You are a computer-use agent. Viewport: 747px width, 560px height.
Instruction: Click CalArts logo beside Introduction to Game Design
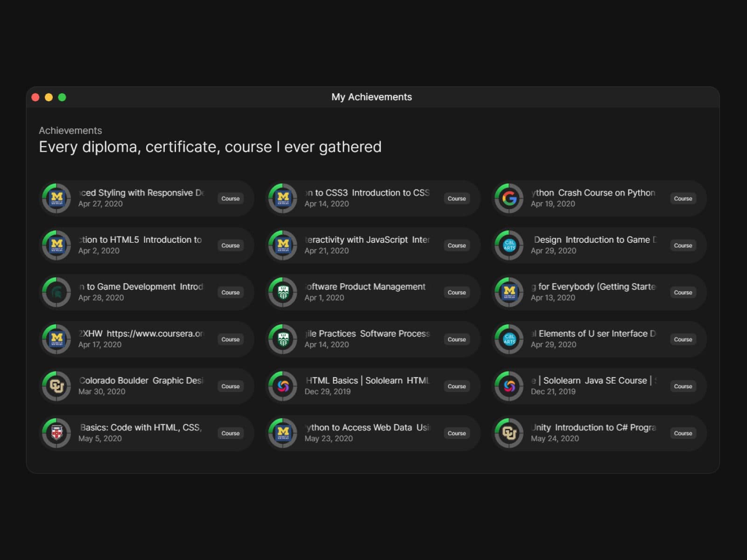coord(509,245)
